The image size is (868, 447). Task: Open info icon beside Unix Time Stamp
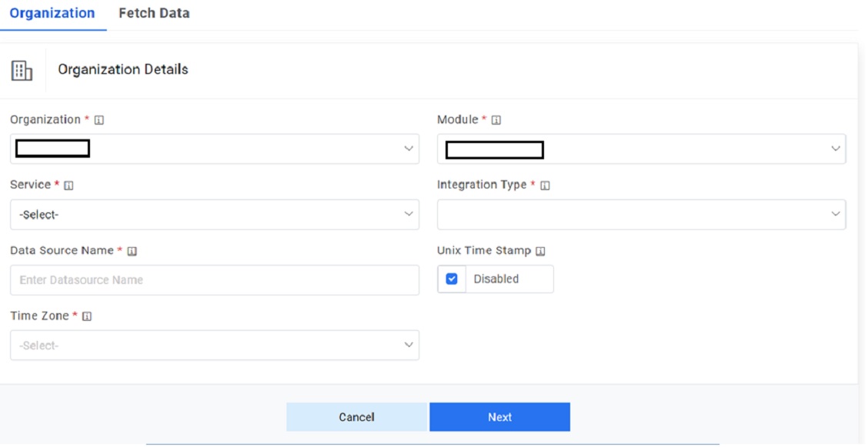tap(541, 251)
